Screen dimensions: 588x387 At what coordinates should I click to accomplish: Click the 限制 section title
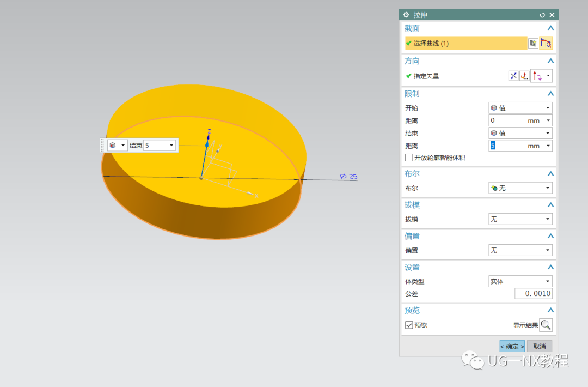point(412,94)
